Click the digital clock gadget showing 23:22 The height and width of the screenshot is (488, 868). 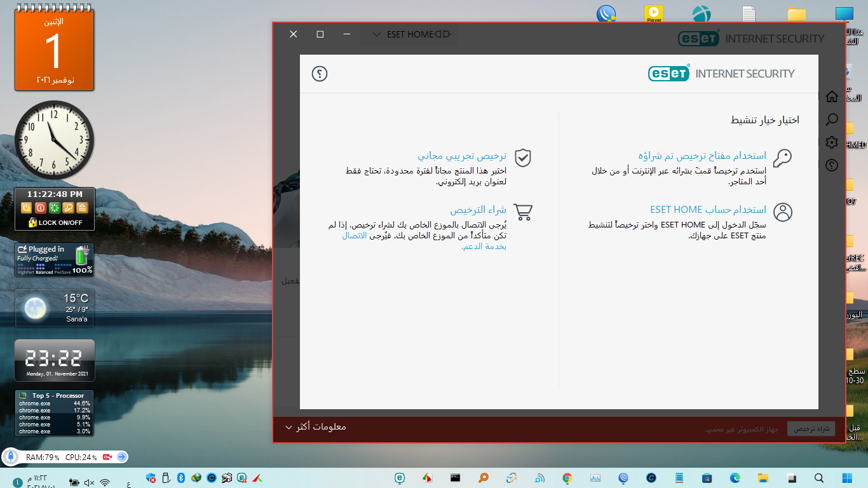point(54,360)
